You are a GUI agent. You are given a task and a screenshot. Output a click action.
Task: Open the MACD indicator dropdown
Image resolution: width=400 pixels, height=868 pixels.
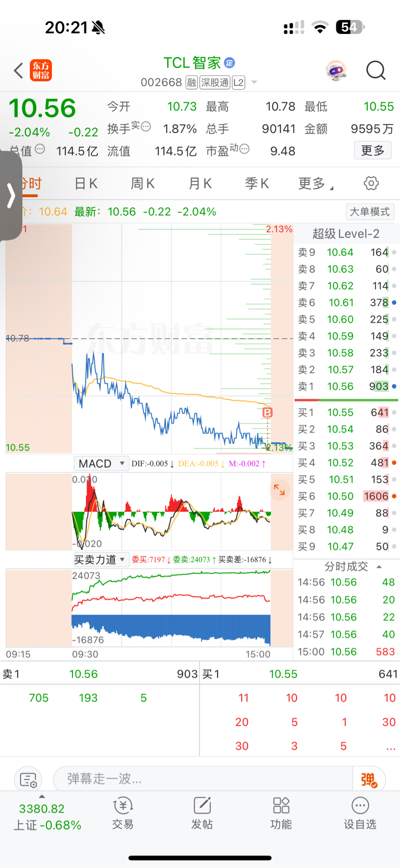tap(101, 463)
